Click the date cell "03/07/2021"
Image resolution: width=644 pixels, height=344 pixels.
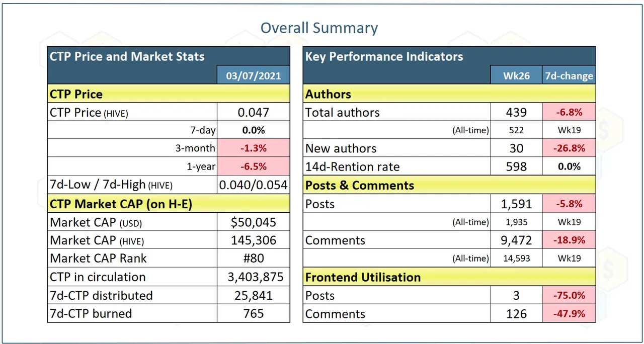coord(254,75)
